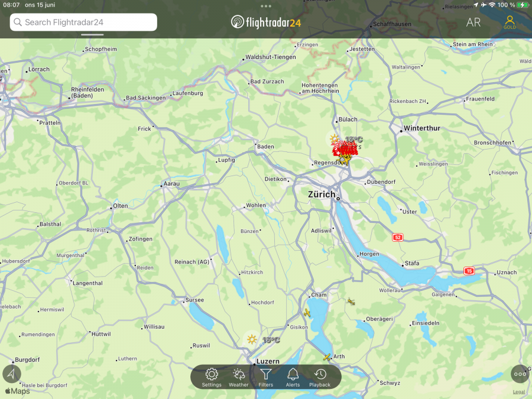Open the Settings gear in bottom toolbar
This screenshot has height=399, width=532.
tap(212, 376)
